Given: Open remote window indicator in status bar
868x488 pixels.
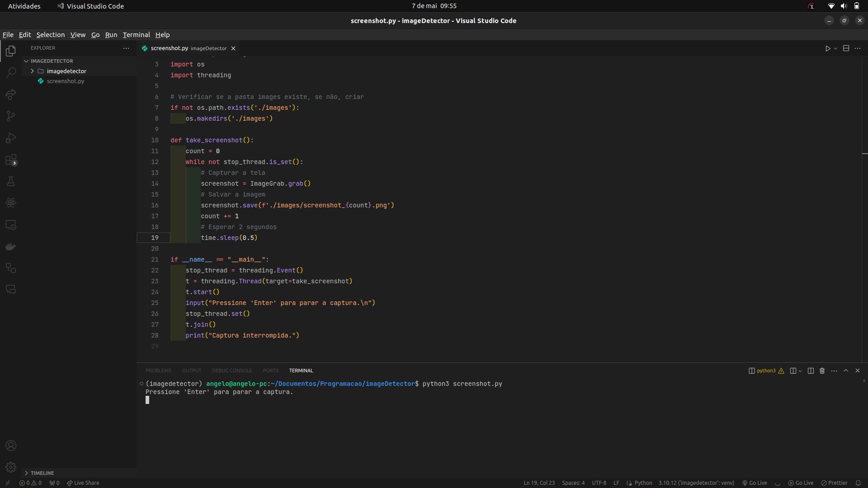Looking at the screenshot, I should (7, 483).
